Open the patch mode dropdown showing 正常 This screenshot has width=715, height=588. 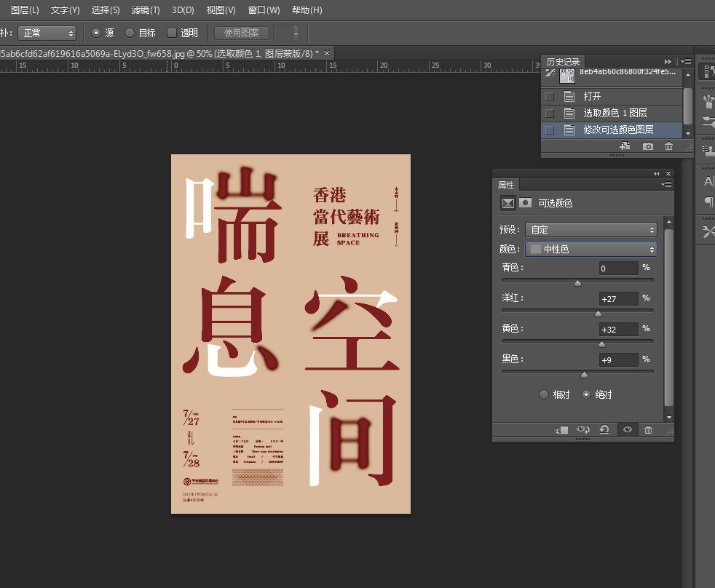pyautogui.click(x=47, y=33)
